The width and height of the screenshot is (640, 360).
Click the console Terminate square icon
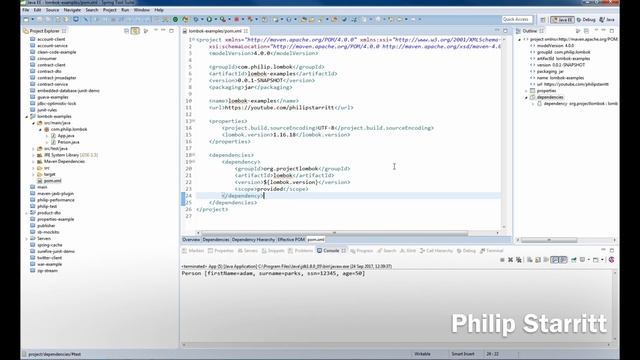tap(502, 260)
